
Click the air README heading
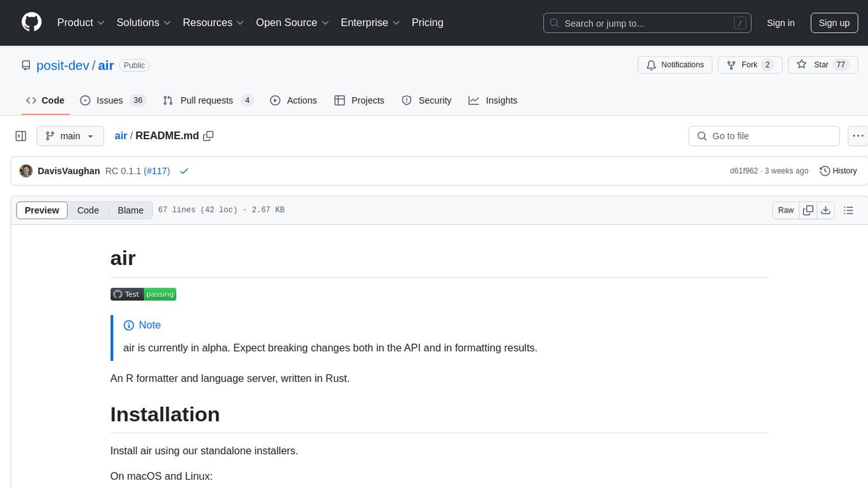click(x=123, y=258)
